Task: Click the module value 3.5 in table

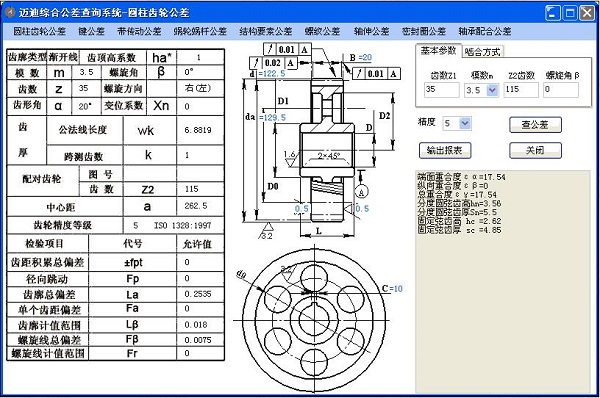Action: (86, 72)
